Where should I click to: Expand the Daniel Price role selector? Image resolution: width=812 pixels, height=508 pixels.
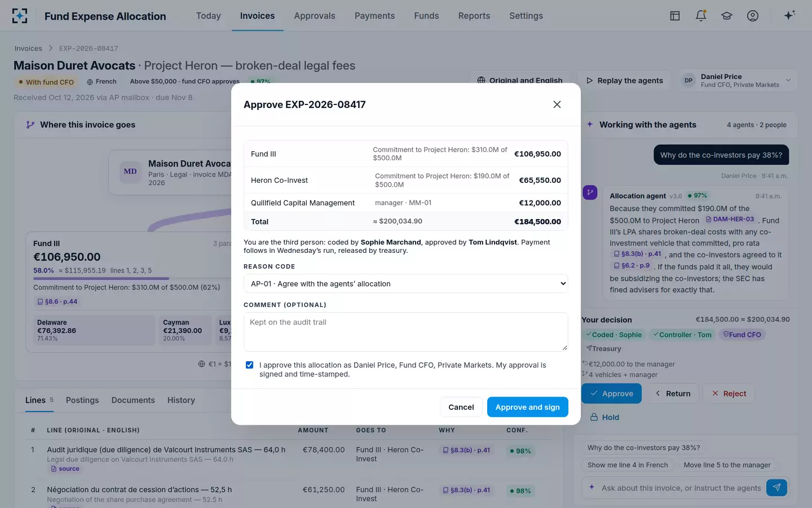tap(739, 81)
